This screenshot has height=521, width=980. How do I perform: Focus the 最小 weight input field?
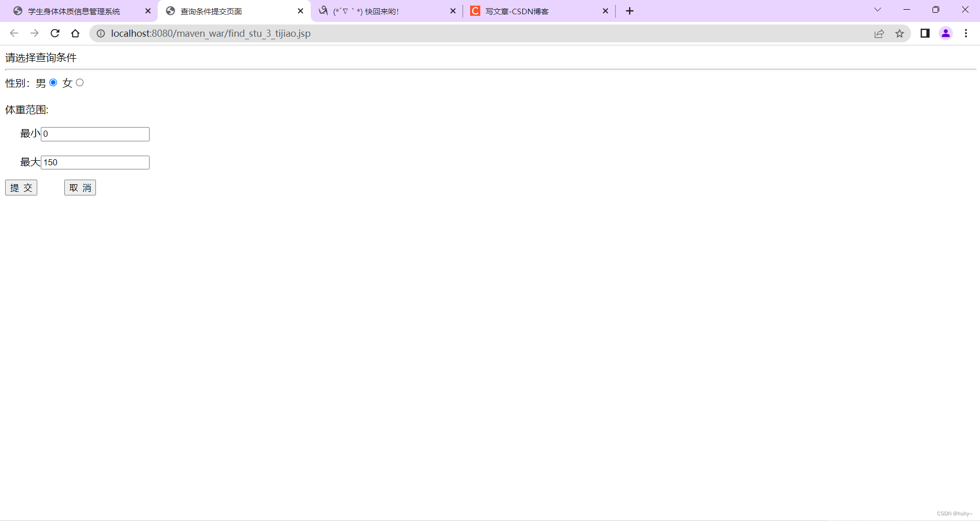[x=95, y=134]
